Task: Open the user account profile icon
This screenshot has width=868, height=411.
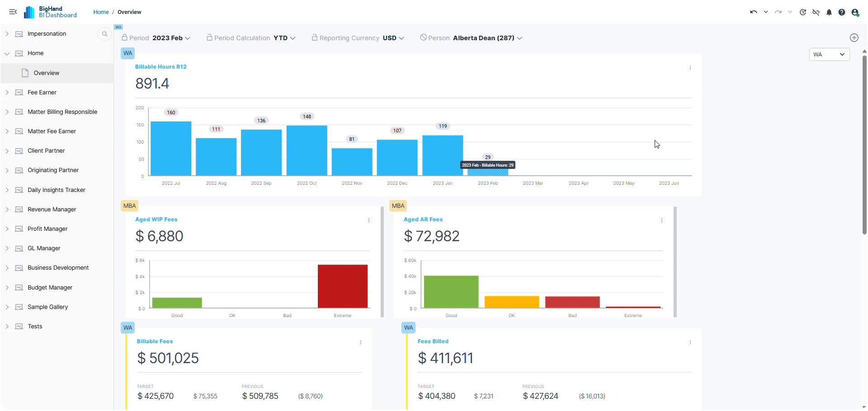Action: pyautogui.click(x=855, y=12)
